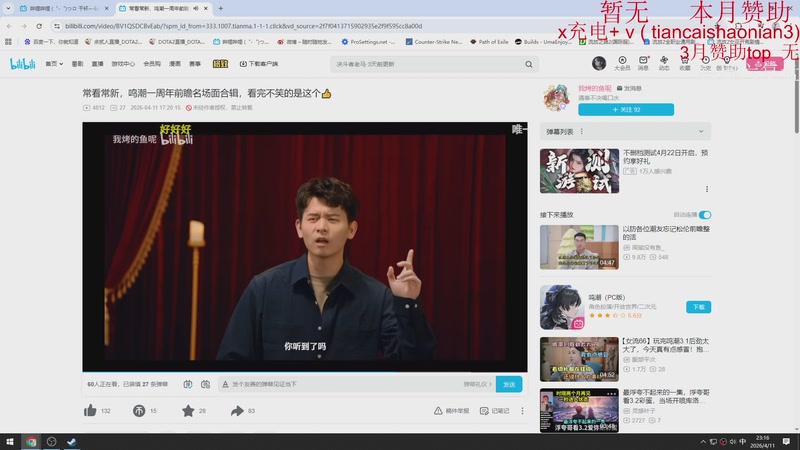Click the page vertical scrollbar
800x450 pixels.
point(797,102)
